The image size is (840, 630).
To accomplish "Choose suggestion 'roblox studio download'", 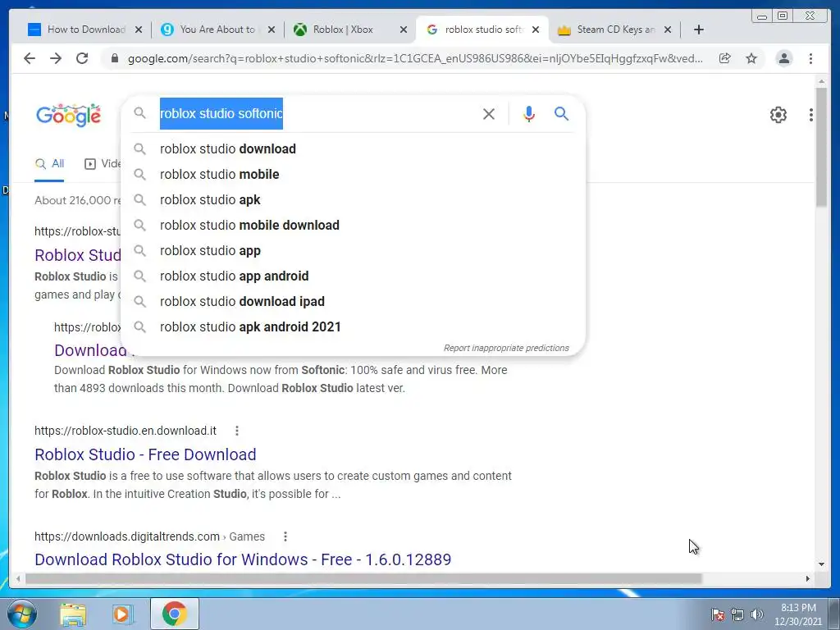I will [x=353, y=149].
